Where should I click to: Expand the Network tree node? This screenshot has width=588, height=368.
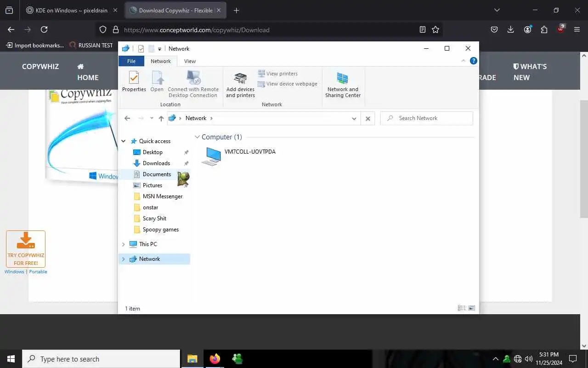(123, 259)
